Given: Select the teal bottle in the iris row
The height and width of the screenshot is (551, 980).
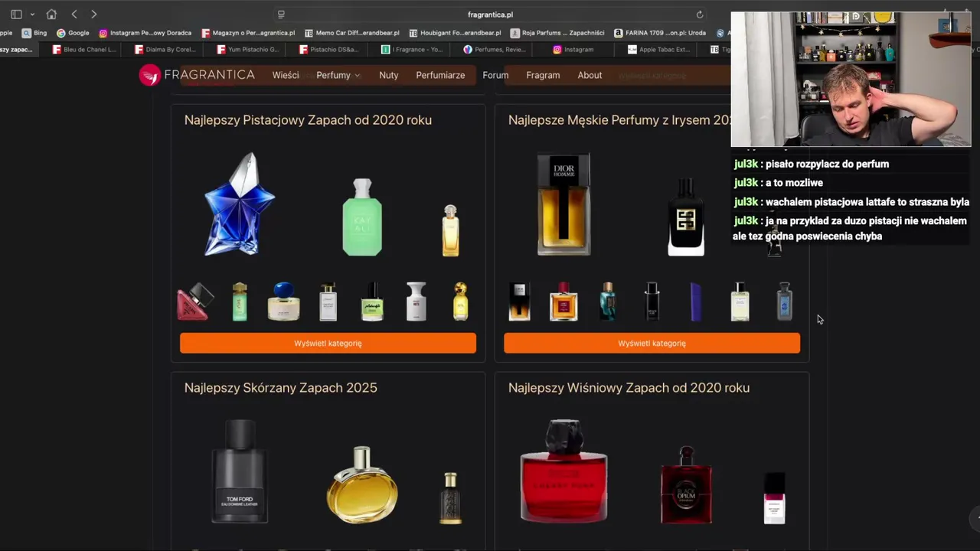Looking at the screenshot, I should 608,302.
